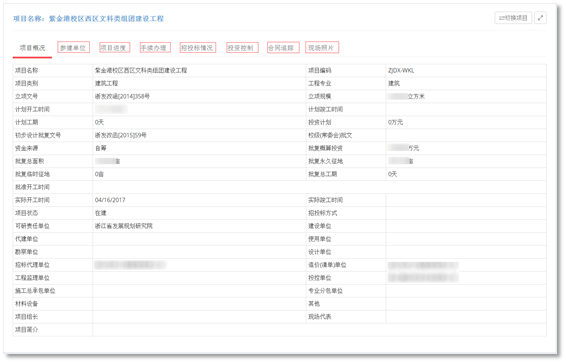566x363 pixels.
Task: Select the 批复概算投资 label cell
Action: (346, 148)
